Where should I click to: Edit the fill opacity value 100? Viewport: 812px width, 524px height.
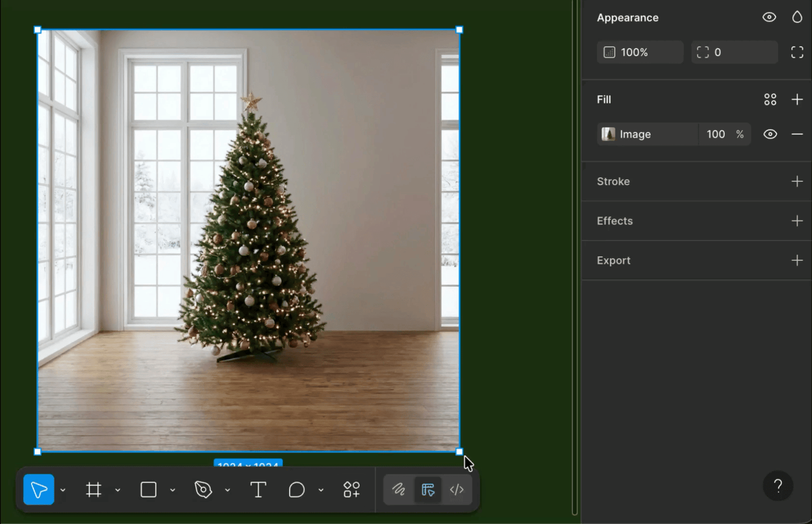pyautogui.click(x=716, y=134)
